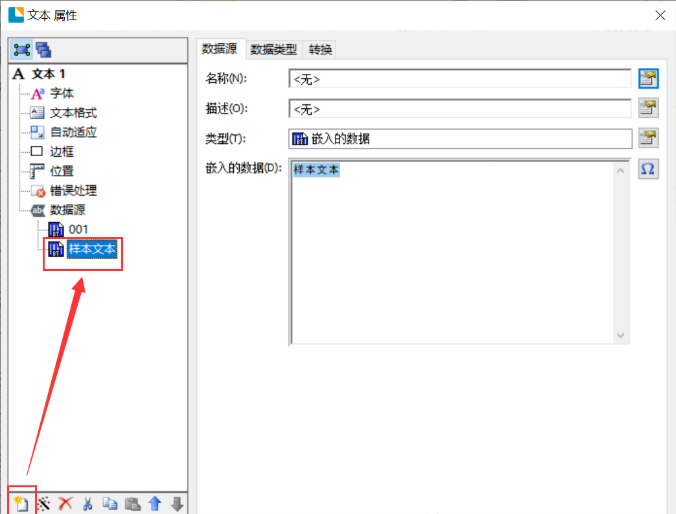
Task: Click the edit button beside 描述 field
Action: click(647, 108)
